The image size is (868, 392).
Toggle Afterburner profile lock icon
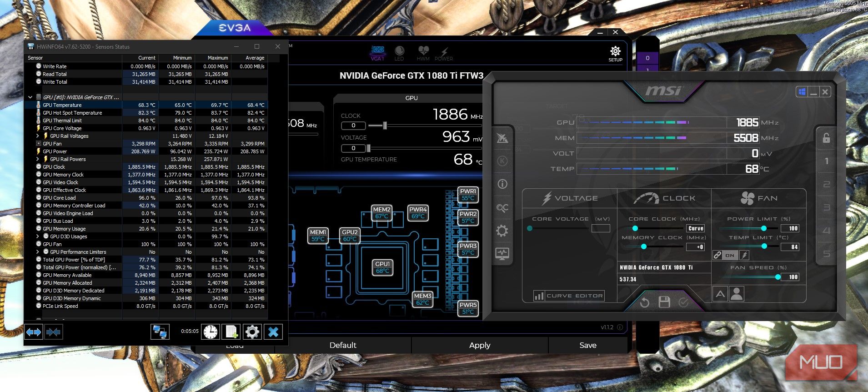pos(826,138)
